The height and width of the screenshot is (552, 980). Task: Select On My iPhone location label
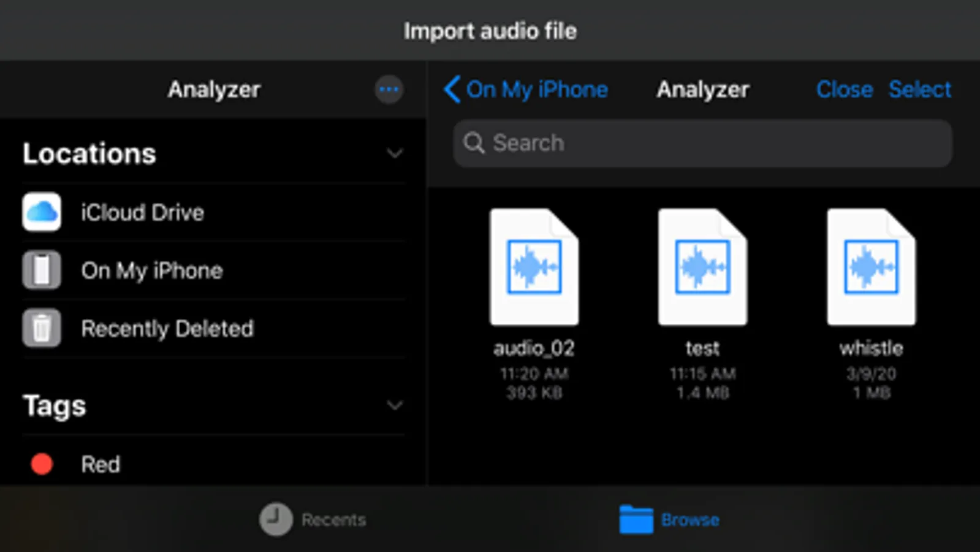pos(152,271)
